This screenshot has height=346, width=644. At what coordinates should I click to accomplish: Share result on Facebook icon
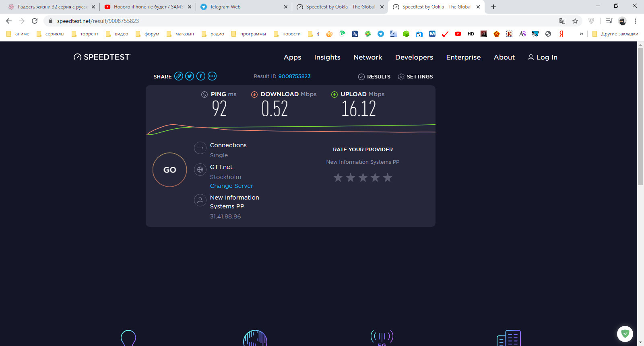[x=201, y=76]
